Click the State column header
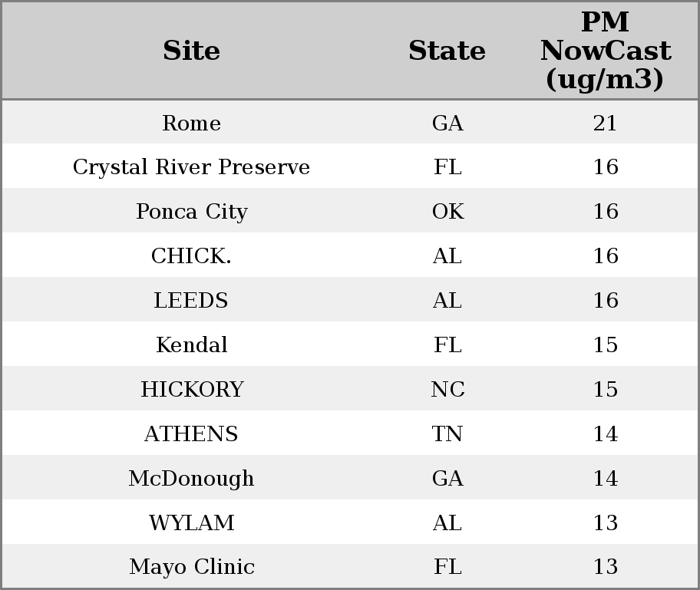 [447, 51]
